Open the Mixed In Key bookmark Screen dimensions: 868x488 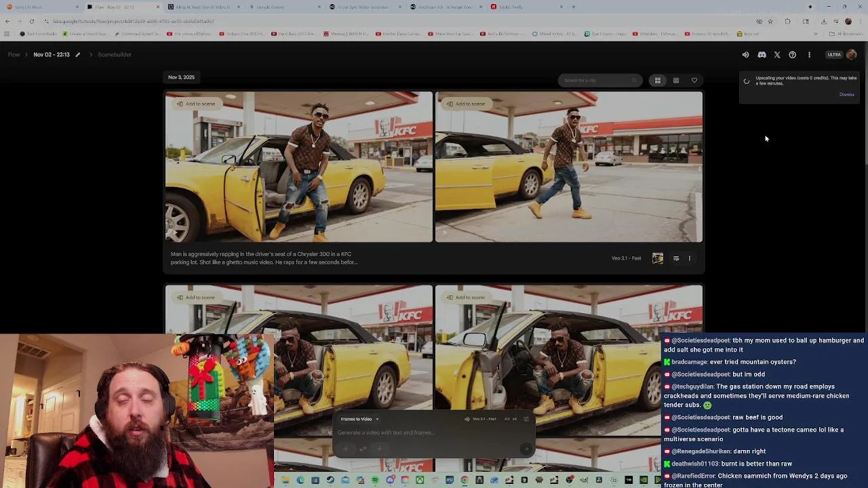pos(555,34)
